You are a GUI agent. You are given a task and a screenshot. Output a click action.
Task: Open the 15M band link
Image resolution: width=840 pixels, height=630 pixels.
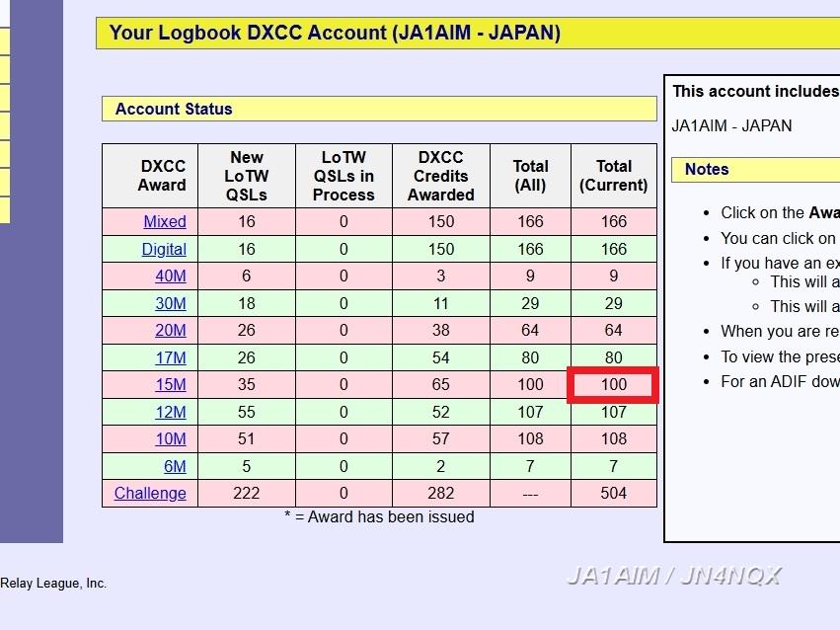(x=170, y=385)
